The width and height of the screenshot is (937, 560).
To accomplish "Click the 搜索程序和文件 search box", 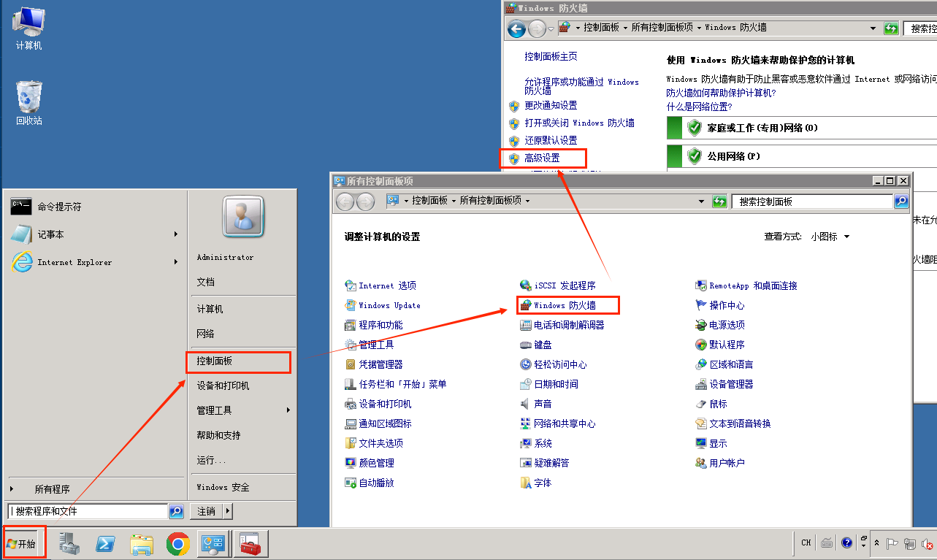I will point(88,511).
